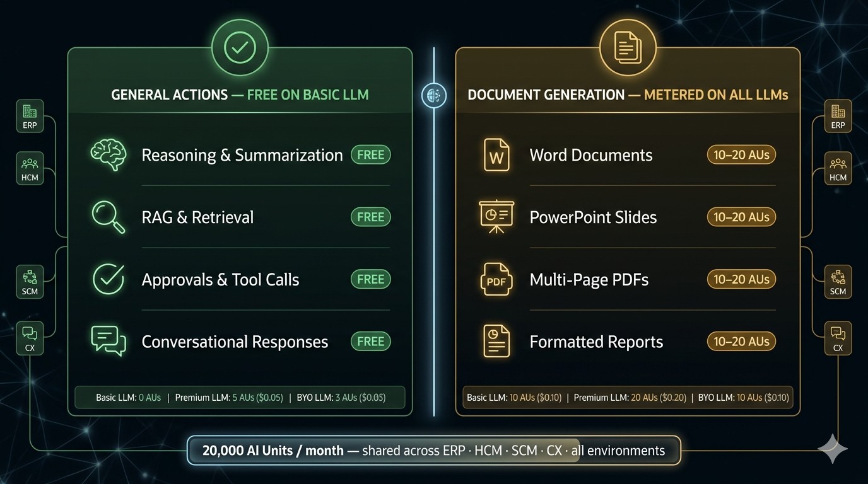Select the brain icon beside Reasoning & Summarization
The image size is (868, 484).
click(108, 155)
